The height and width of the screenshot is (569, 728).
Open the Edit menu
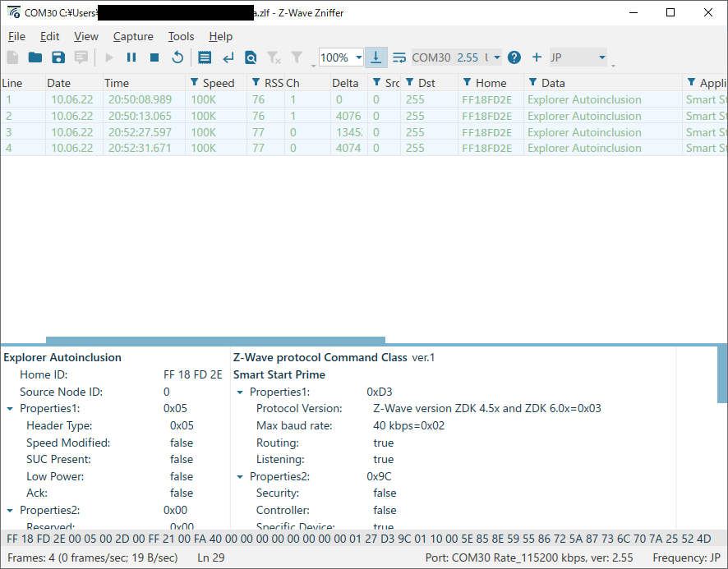pos(49,36)
